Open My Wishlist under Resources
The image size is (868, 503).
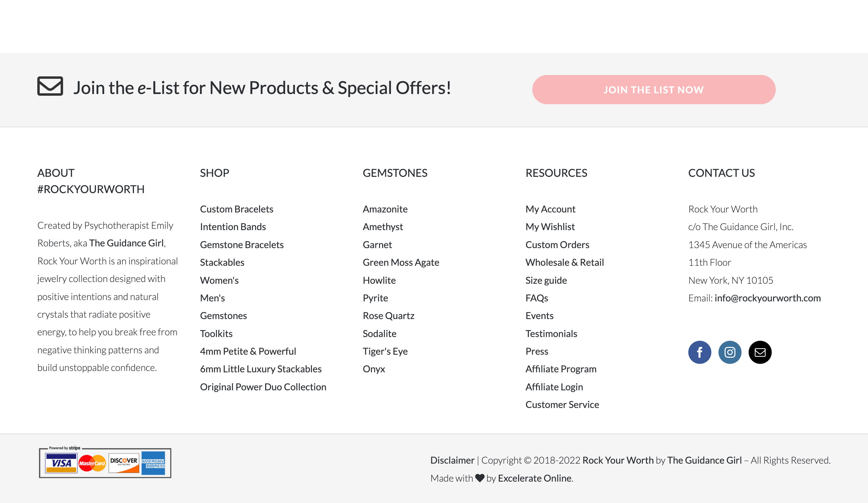[x=550, y=226]
